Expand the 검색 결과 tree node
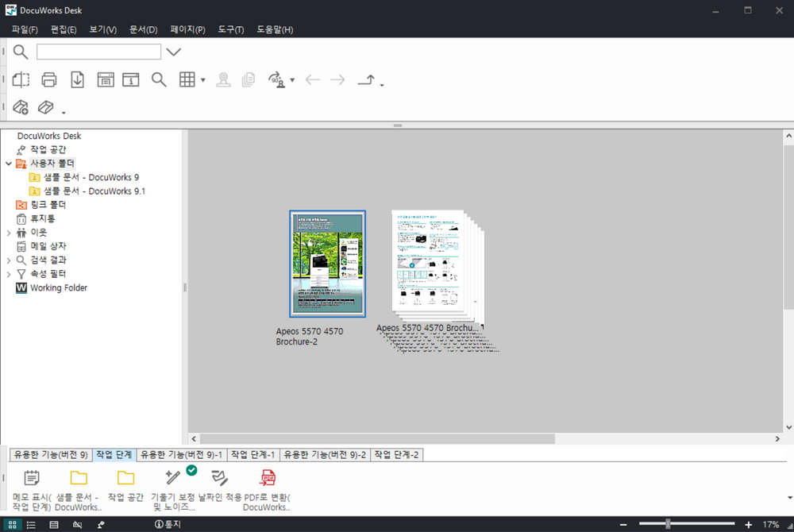 tap(9, 260)
